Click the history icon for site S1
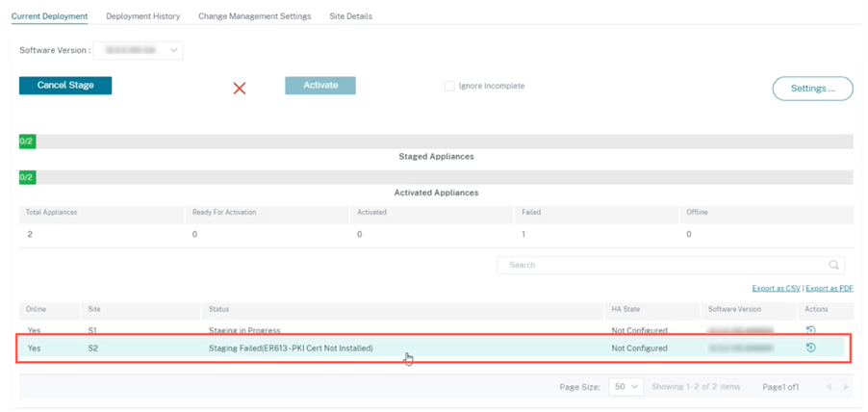This screenshot has height=412, width=868. pos(810,330)
